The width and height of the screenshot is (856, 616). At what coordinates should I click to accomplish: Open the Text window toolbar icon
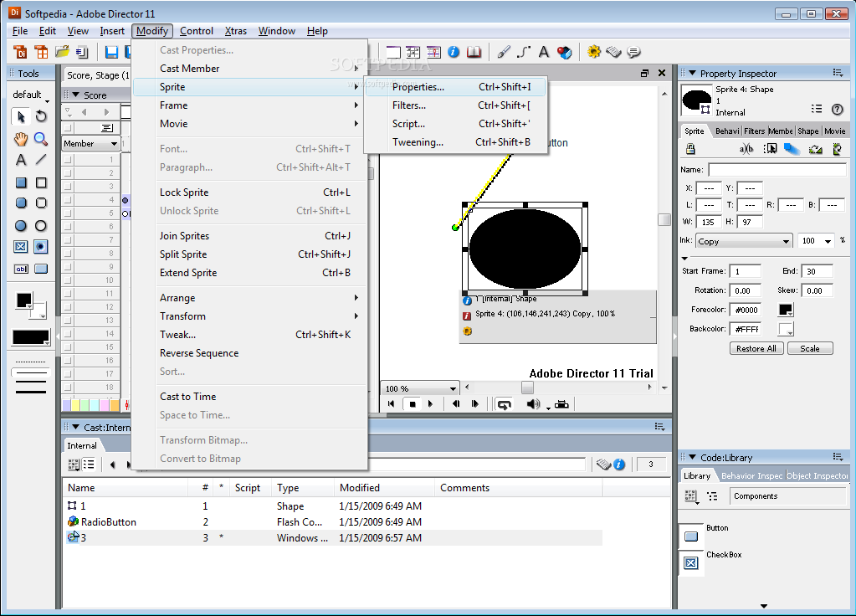[x=544, y=52]
